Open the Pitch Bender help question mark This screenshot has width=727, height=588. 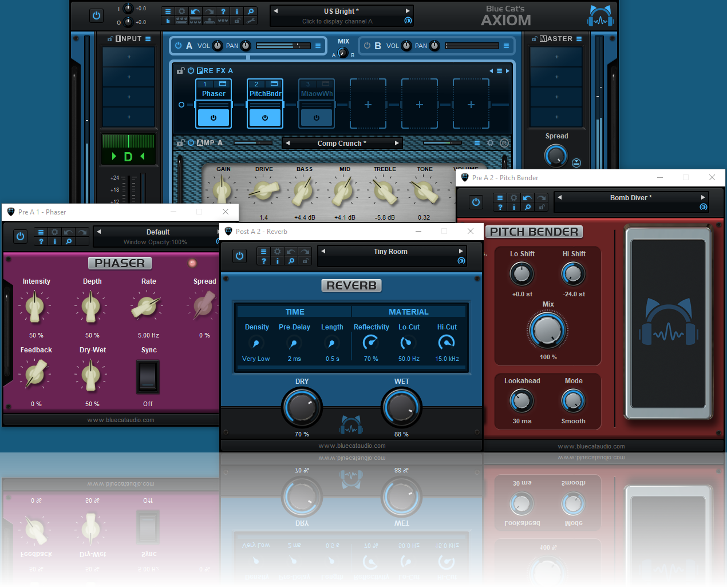pyautogui.click(x=500, y=207)
